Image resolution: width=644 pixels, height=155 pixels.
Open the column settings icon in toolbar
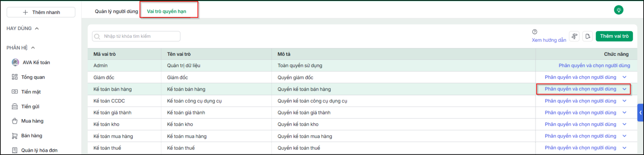[x=574, y=36]
